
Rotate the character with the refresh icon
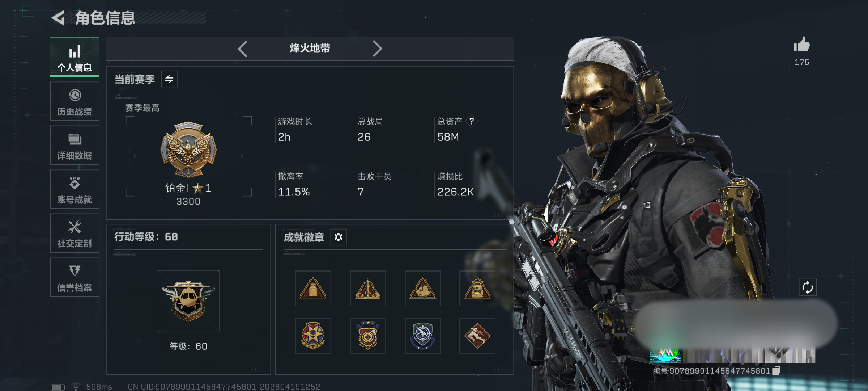(x=808, y=287)
